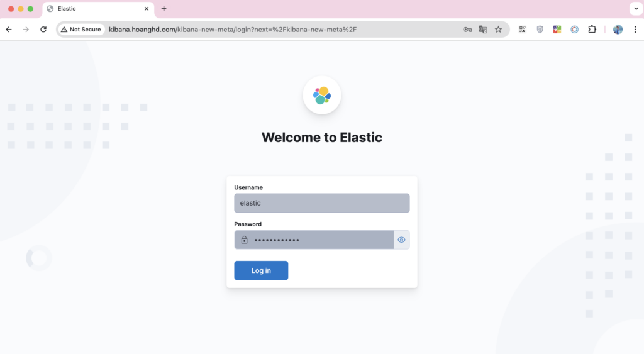Bookmark this page with the star
This screenshot has height=354, width=644.
pos(498,29)
